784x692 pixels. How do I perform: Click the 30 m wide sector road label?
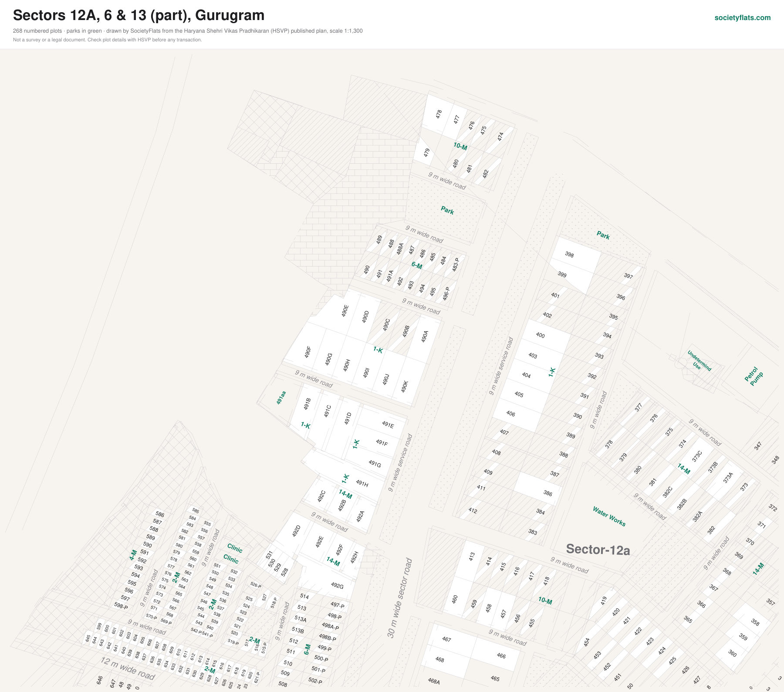tap(399, 597)
